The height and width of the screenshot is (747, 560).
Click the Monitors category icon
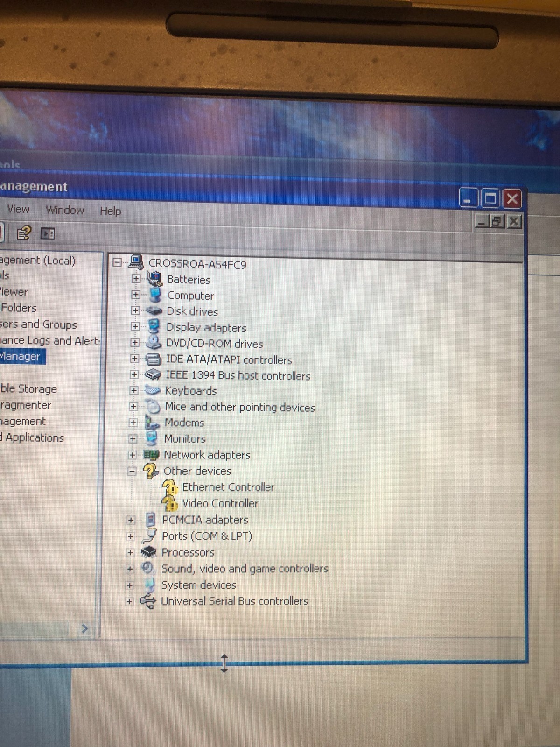click(x=151, y=438)
